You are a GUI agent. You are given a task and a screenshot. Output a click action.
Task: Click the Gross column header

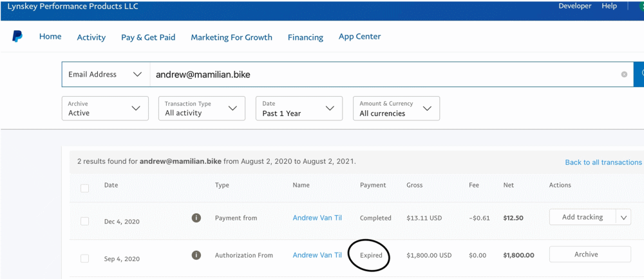tap(414, 186)
